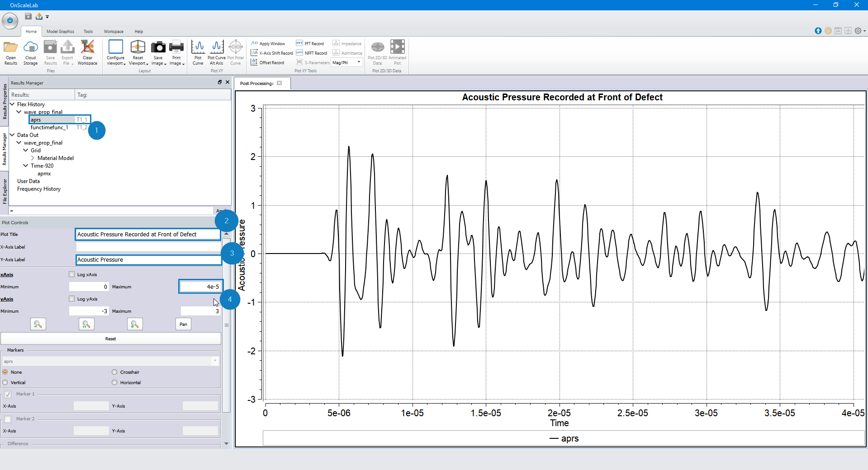Open Tools ribbon tab
The width and height of the screenshot is (868, 470).
[x=88, y=31]
